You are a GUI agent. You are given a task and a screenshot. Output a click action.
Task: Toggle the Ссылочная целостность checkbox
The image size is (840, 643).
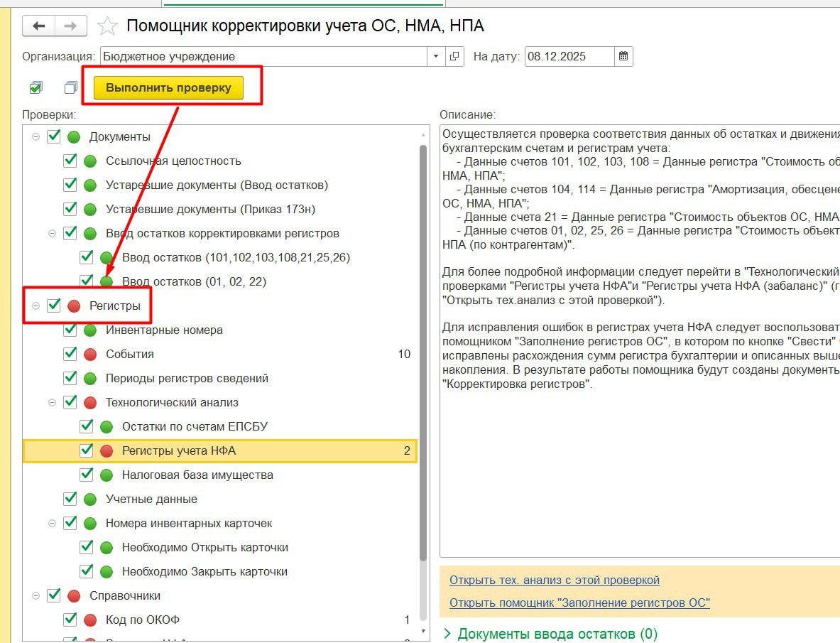point(70,160)
